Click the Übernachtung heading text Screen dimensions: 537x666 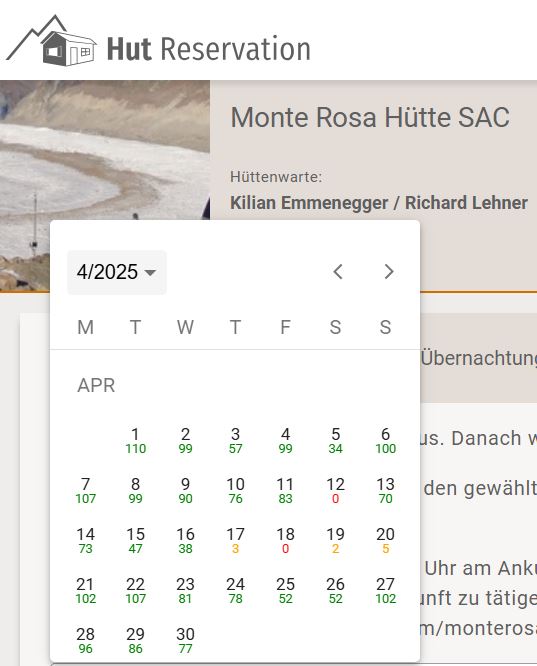click(x=479, y=359)
